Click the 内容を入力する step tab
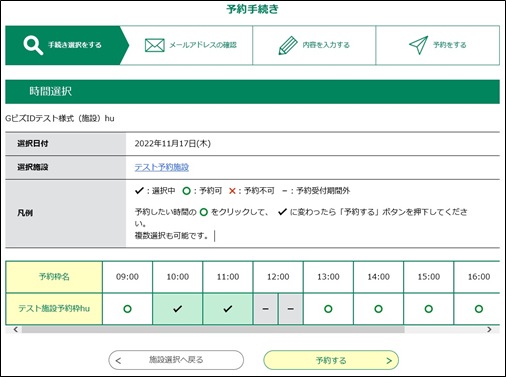This screenshot has height=377, width=506. [x=314, y=45]
